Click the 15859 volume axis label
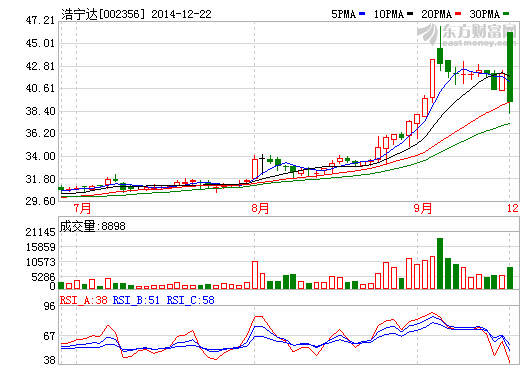Image resolution: width=520 pixels, height=365 pixels. pos(41,247)
